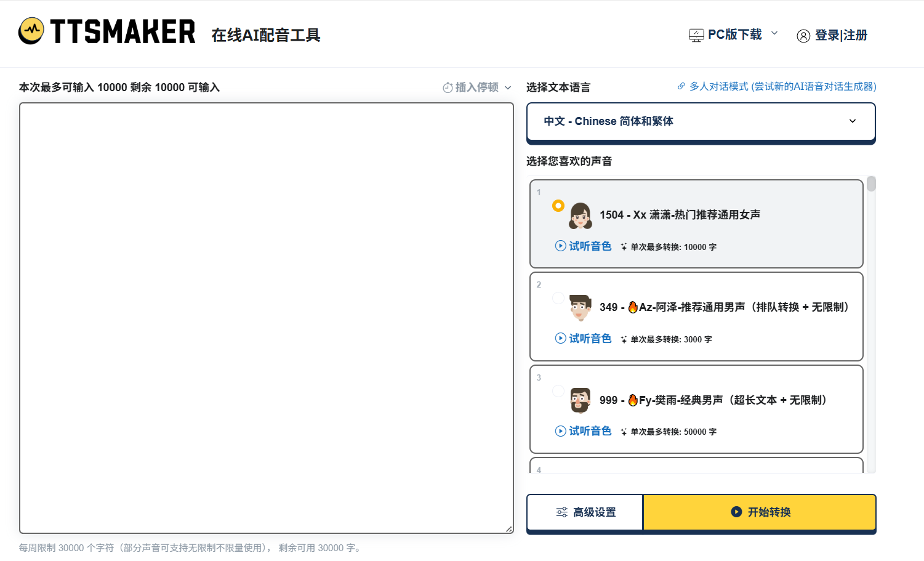Click the play icon beside Fy-樊雨 voice
The image size is (924, 561).
pos(560,430)
